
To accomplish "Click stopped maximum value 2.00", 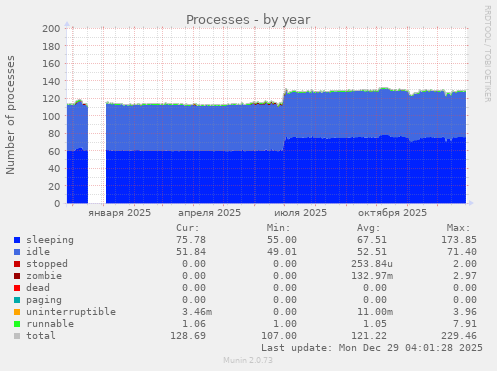I will tap(465, 264).
